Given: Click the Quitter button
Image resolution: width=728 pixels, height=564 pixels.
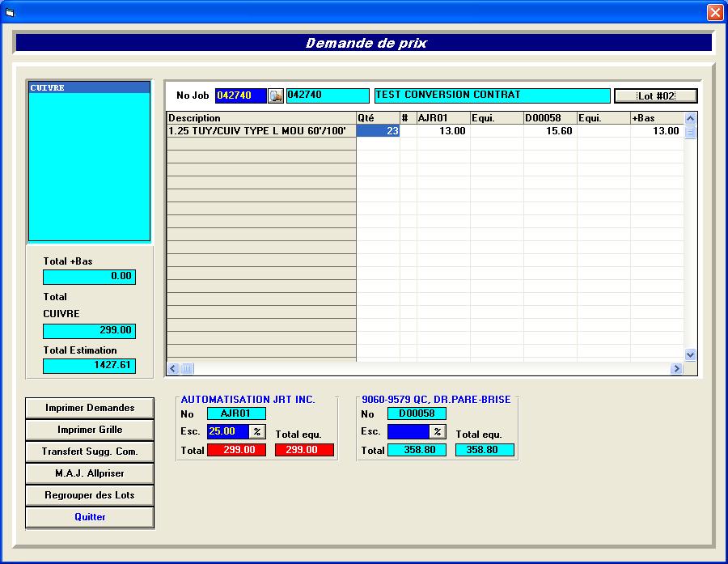Looking at the screenshot, I should click(x=90, y=517).
